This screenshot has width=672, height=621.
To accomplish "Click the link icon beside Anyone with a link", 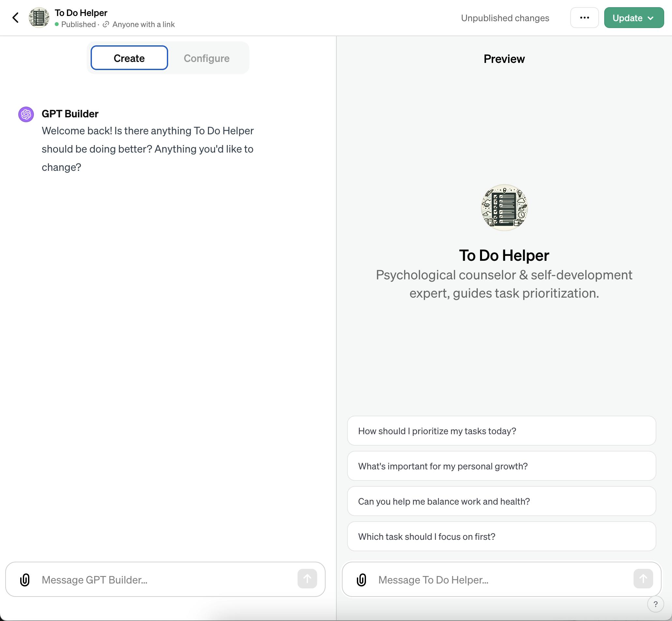I will point(106,24).
